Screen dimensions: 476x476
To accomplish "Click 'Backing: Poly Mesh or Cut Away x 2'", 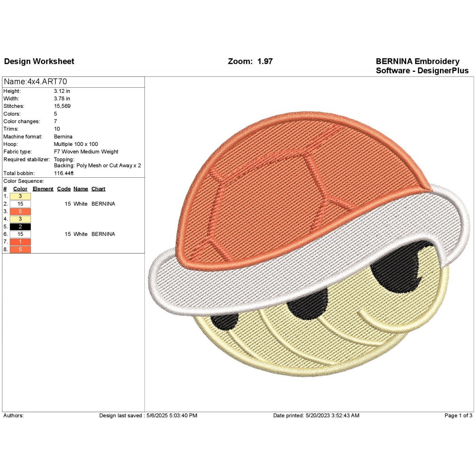I will tap(98, 166).
